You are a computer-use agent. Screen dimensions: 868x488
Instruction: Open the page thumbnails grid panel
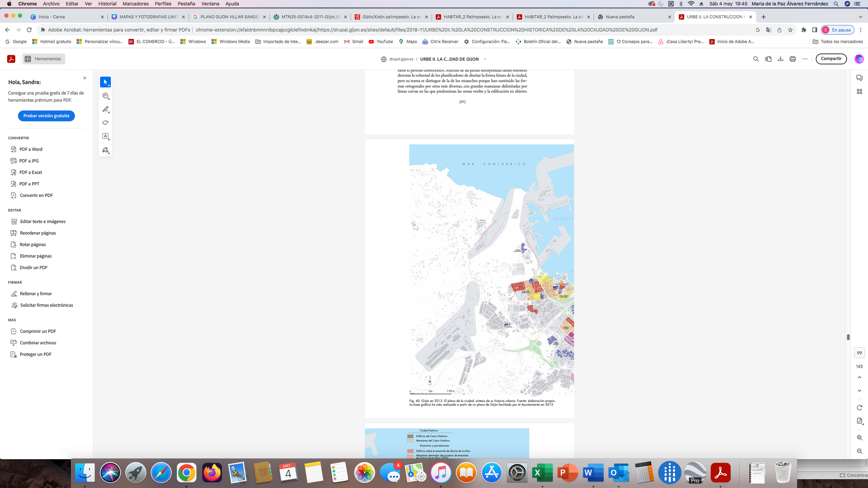click(860, 91)
